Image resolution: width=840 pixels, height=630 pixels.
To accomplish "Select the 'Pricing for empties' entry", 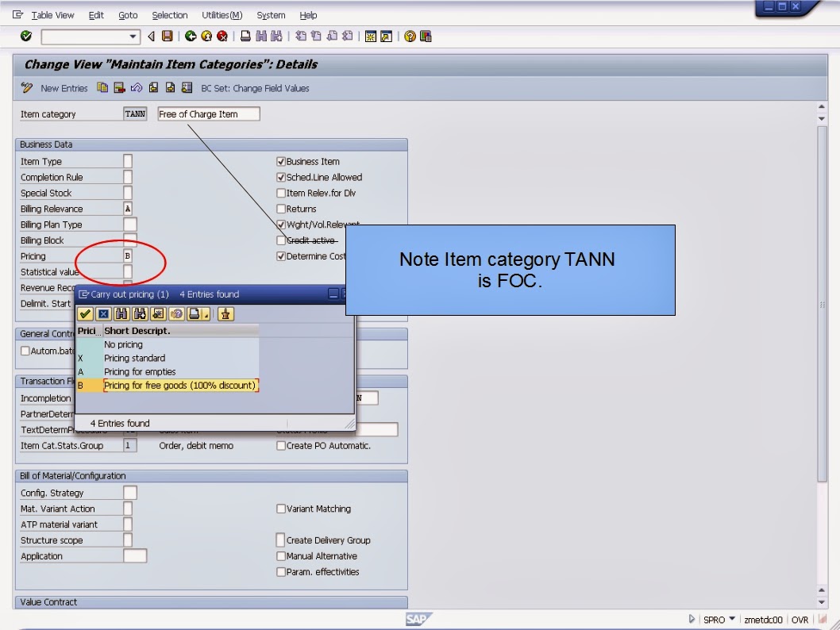I will pos(168,371).
